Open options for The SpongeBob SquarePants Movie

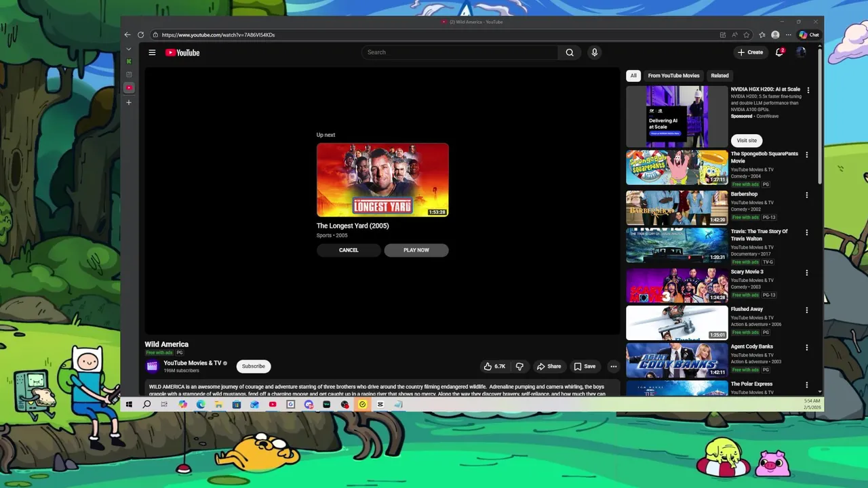(x=807, y=155)
